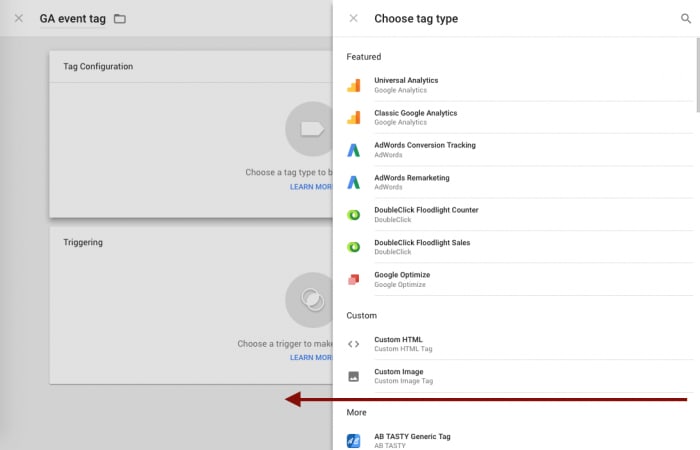Screen dimensions: 700x450
Task: Open Learn More link under Tag Configuration
Action: (311, 187)
